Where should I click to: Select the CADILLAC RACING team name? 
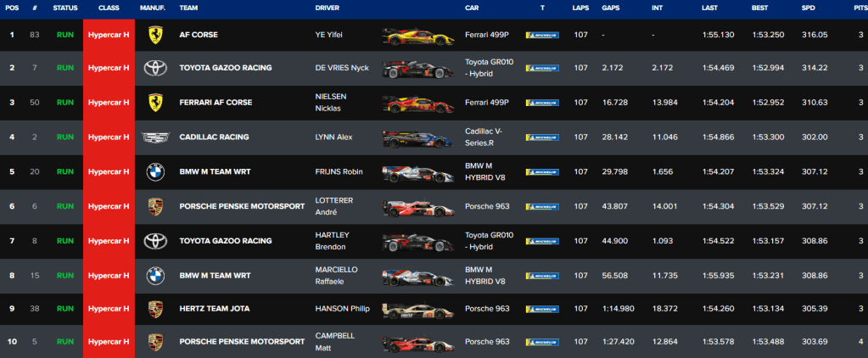(214, 137)
